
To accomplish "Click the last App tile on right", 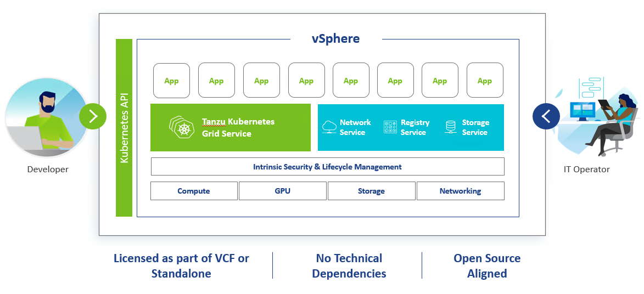I will [485, 81].
